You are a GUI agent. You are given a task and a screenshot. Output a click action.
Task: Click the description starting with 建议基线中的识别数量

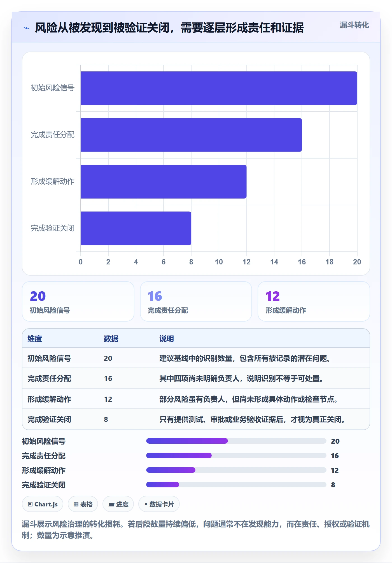point(245,358)
